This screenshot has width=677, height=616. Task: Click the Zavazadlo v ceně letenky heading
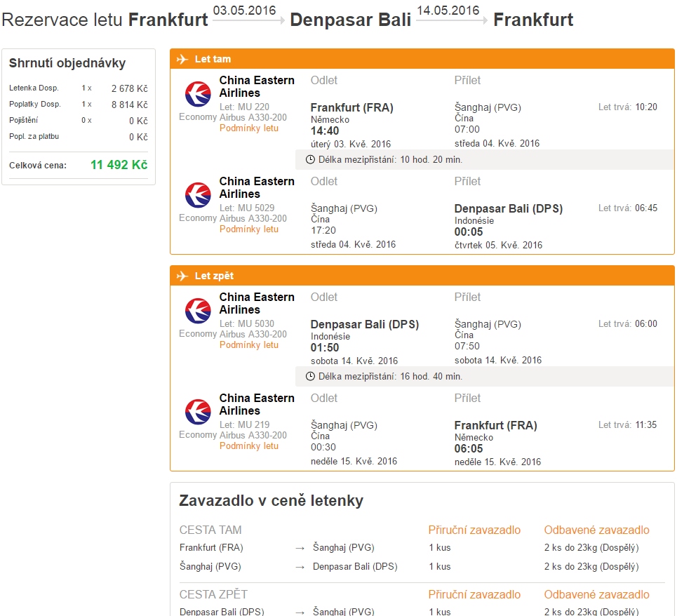pyautogui.click(x=271, y=501)
